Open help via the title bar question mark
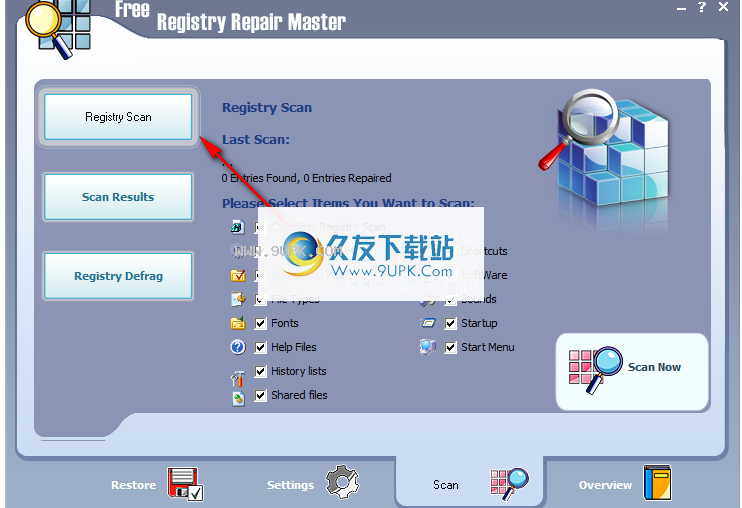This screenshot has width=742, height=508. coord(702,7)
